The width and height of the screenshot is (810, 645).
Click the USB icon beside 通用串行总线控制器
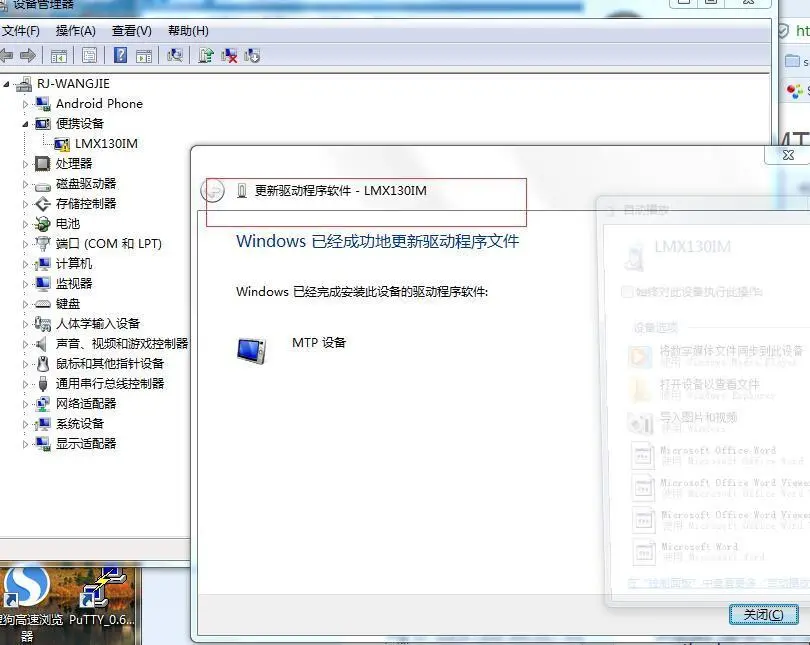click(43, 384)
